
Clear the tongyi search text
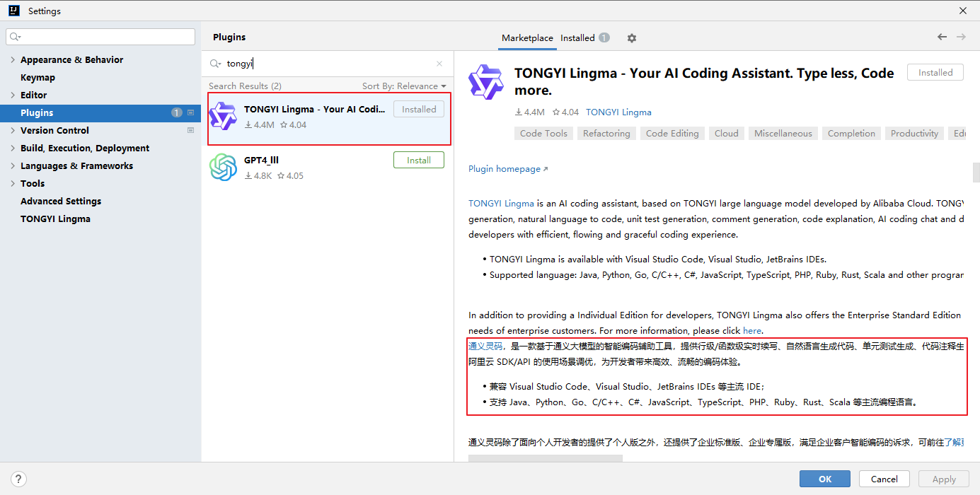tap(439, 64)
